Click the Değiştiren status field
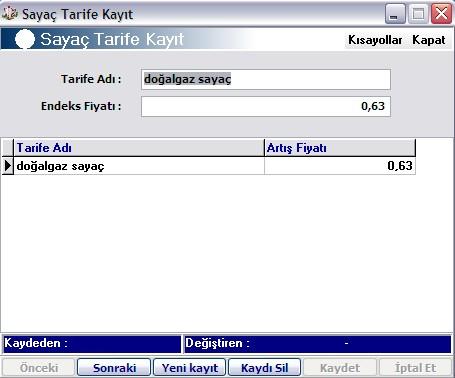Image resolution: width=455 pixels, height=378 pixels. coord(317,344)
